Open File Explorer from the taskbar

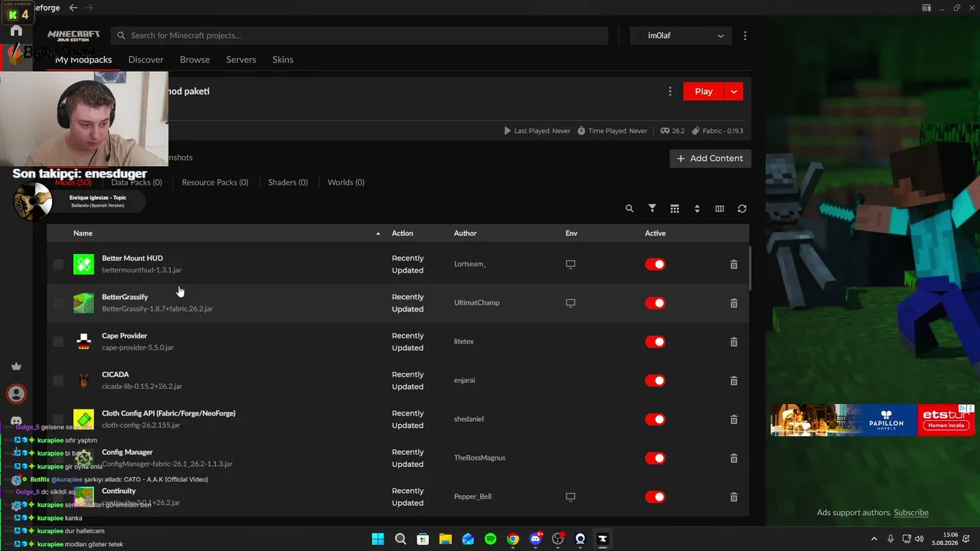(x=446, y=539)
